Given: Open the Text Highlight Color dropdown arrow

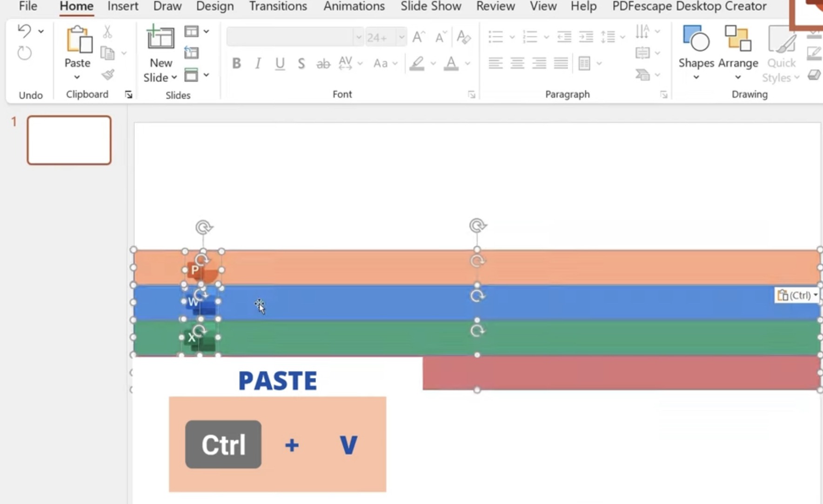Looking at the screenshot, I should [x=433, y=64].
